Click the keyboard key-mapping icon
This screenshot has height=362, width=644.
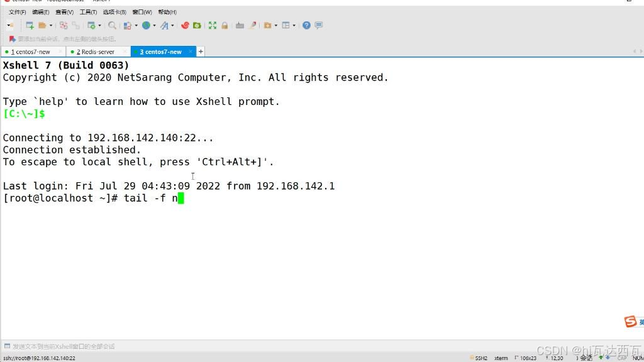[x=240, y=25]
